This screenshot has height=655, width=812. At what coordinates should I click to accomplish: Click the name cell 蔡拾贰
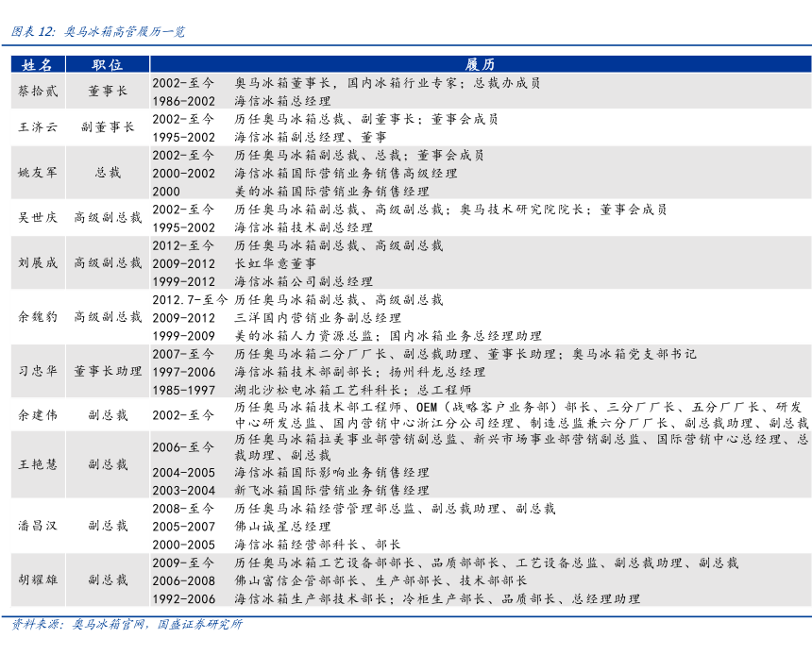pyautogui.click(x=38, y=92)
